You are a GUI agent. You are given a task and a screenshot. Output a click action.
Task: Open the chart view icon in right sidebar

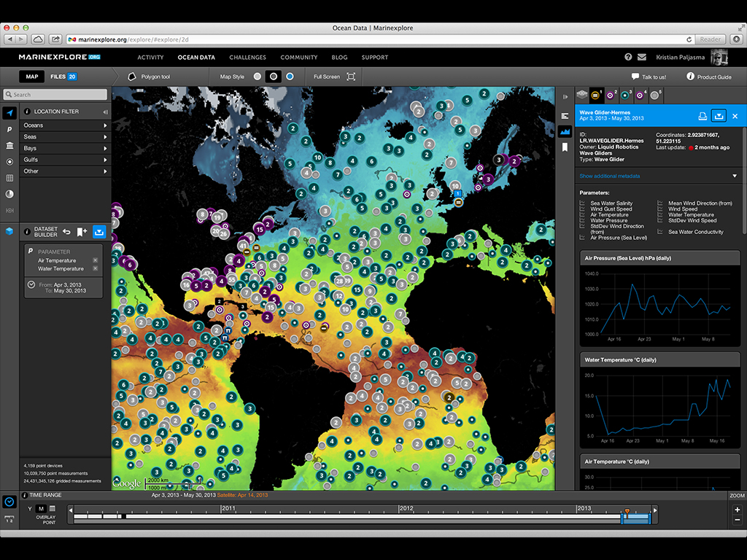pos(565,131)
